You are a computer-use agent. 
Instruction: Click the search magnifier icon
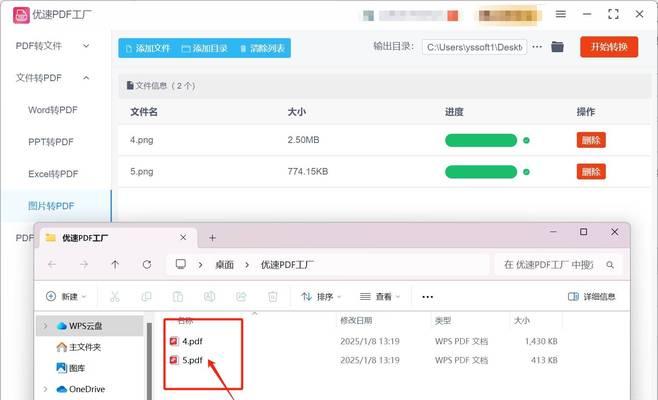610,265
